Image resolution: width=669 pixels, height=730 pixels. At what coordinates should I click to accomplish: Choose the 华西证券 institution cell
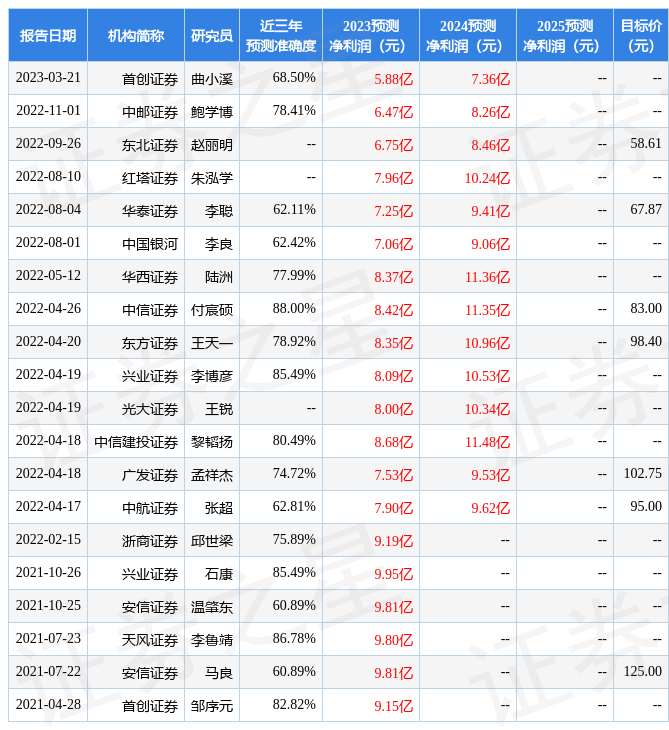pos(150,277)
